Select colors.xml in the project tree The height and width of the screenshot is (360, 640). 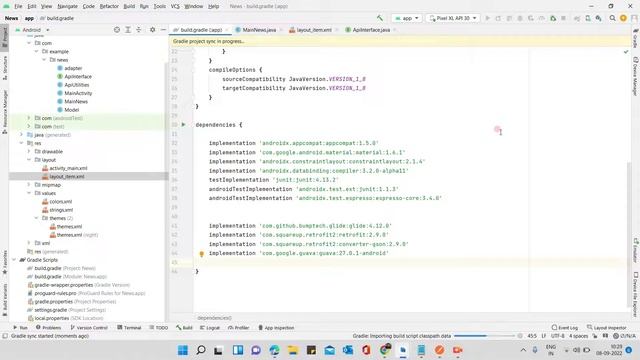[x=61, y=202]
